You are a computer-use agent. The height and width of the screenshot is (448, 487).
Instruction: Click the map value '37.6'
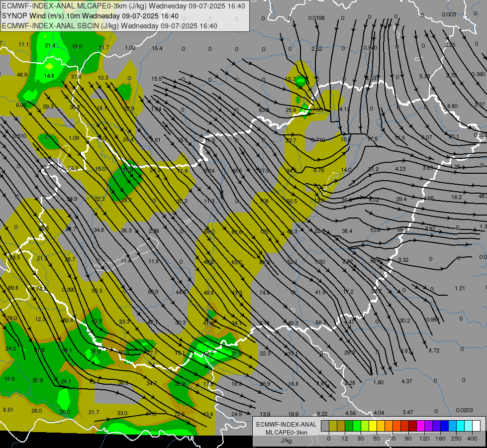coord(76,77)
